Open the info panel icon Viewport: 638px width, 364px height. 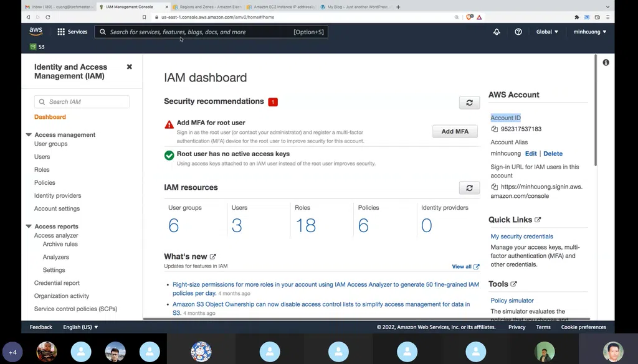point(606,62)
